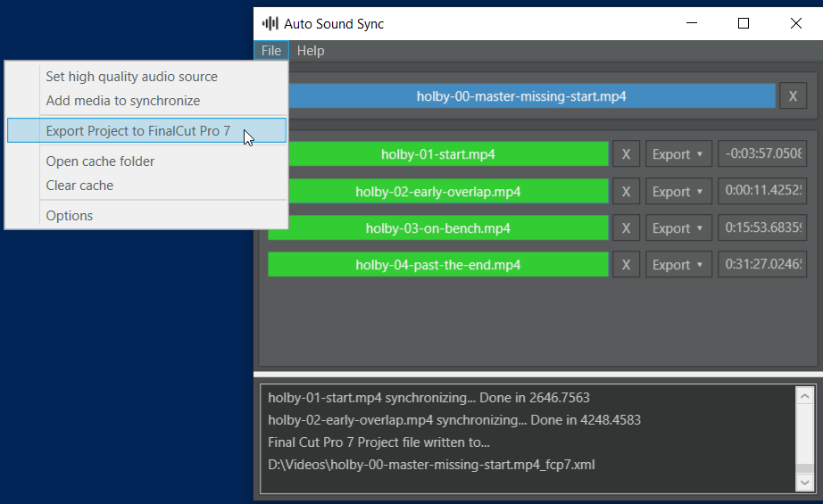Remove holby-01-start.mp4 from the list

[x=626, y=154]
